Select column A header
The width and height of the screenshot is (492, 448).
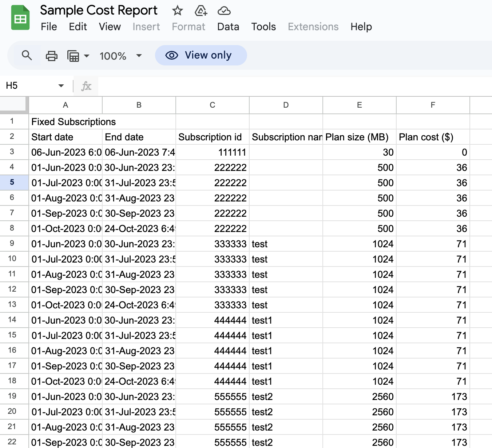click(x=66, y=105)
